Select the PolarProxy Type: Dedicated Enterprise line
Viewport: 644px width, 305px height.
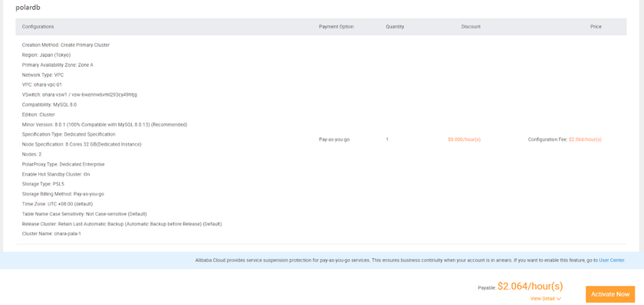coord(63,164)
